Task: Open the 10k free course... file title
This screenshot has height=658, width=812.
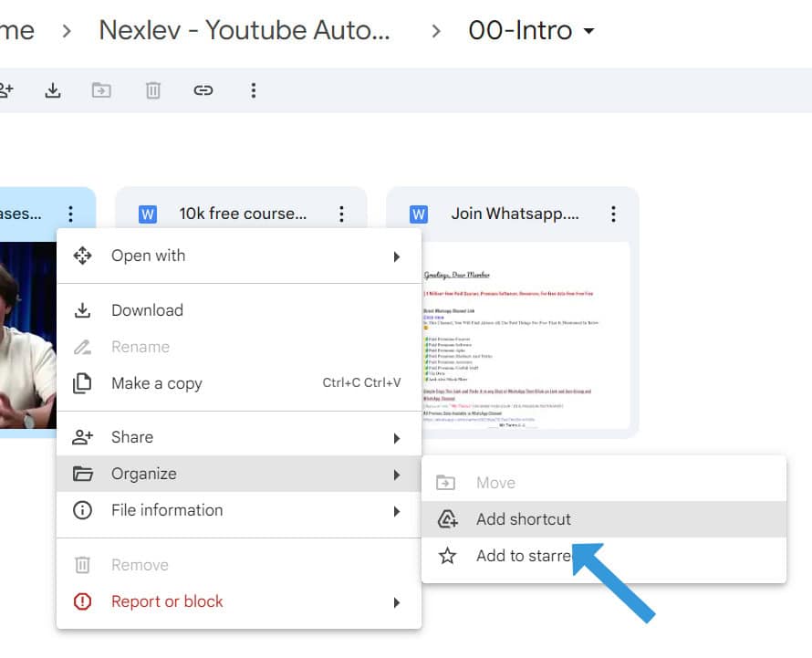Action: coord(243,214)
